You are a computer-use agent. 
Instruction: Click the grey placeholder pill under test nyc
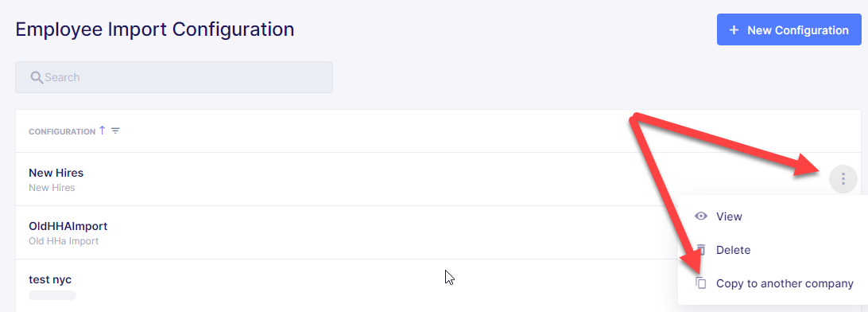52,295
